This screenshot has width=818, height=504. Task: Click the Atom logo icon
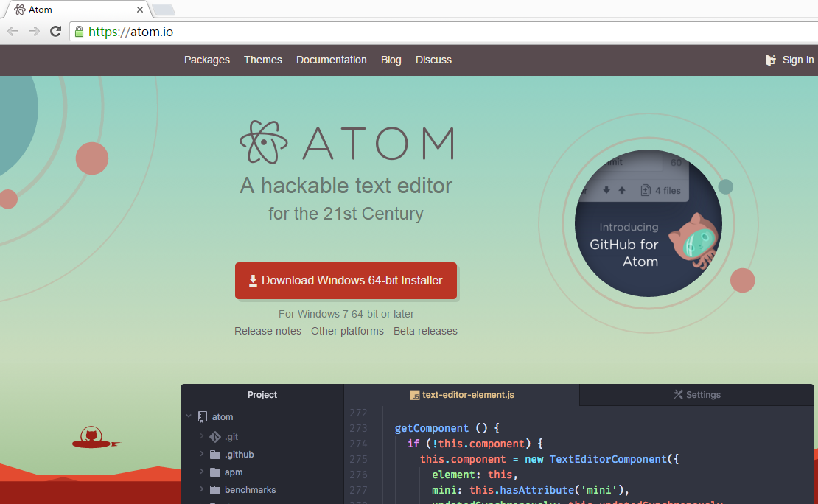(263, 142)
